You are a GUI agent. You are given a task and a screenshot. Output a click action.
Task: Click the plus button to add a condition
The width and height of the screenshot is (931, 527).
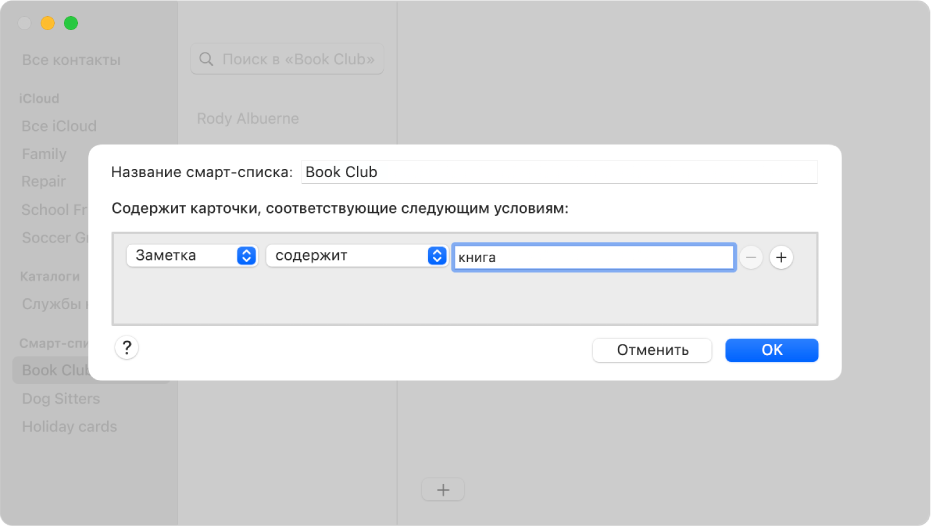(x=781, y=257)
